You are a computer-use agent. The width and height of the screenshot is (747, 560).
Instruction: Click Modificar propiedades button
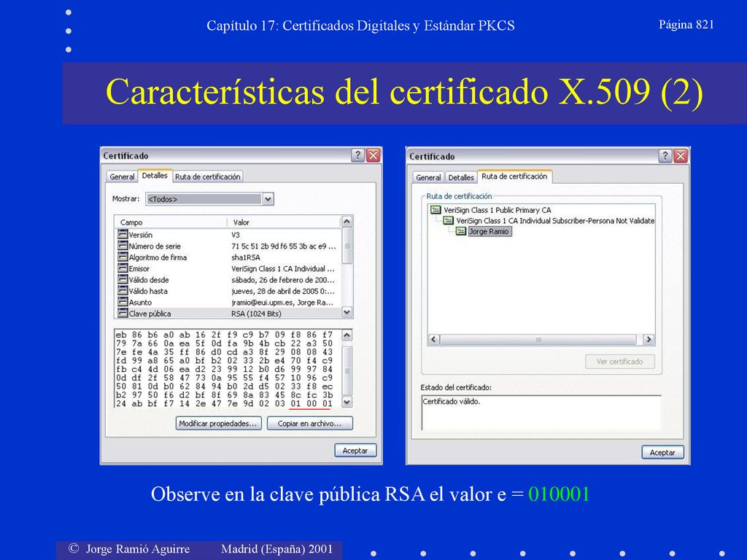tap(218, 424)
